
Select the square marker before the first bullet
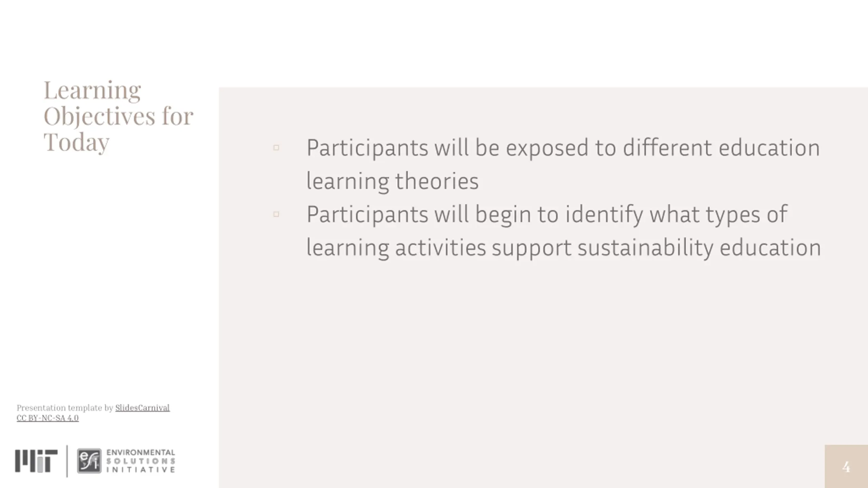pos(276,148)
